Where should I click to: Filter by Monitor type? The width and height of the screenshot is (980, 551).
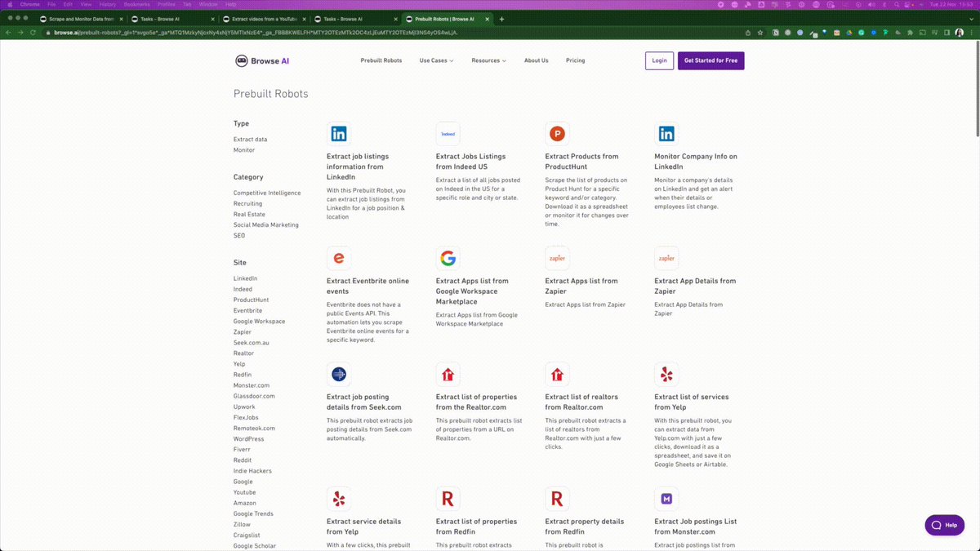click(x=244, y=150)
